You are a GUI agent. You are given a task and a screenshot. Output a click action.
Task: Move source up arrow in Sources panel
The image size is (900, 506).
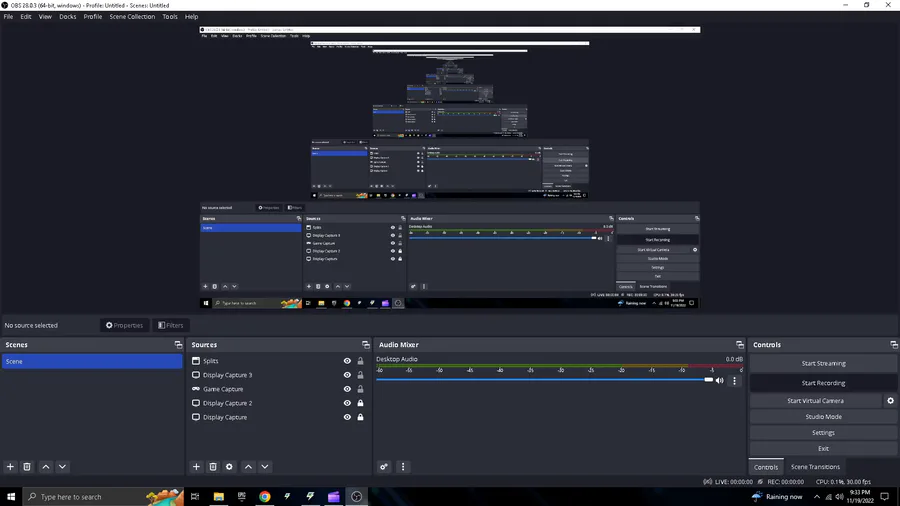[249, 467]
